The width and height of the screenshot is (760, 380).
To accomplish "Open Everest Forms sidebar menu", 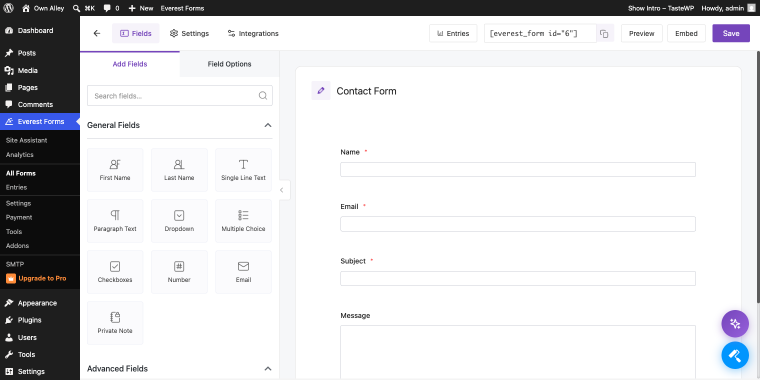I will (40, 121).
